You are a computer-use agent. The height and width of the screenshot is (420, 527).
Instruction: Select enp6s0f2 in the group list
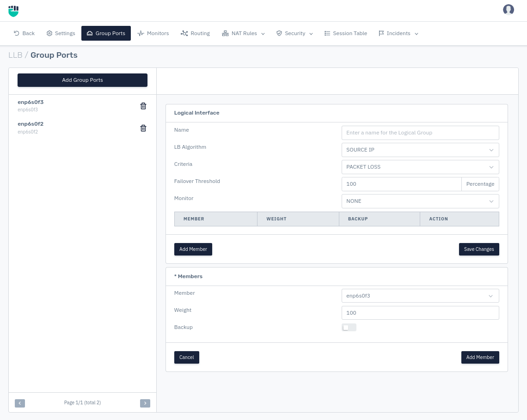pos(31,124)
